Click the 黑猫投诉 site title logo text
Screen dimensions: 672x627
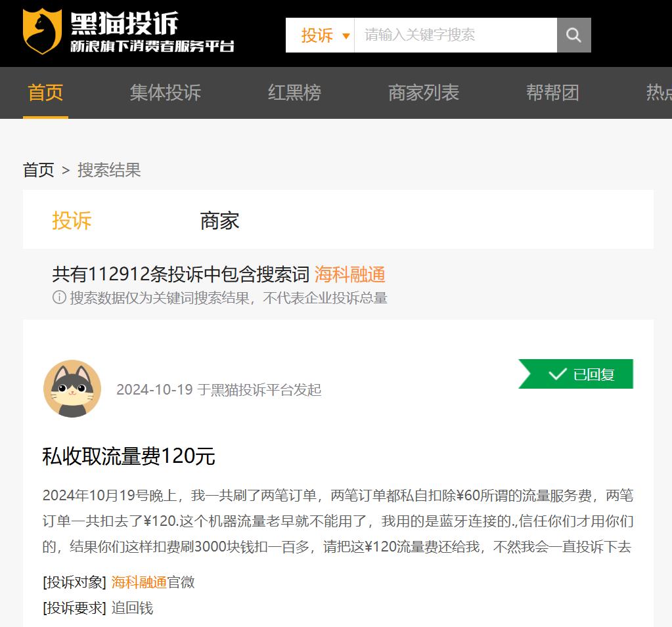124,23
